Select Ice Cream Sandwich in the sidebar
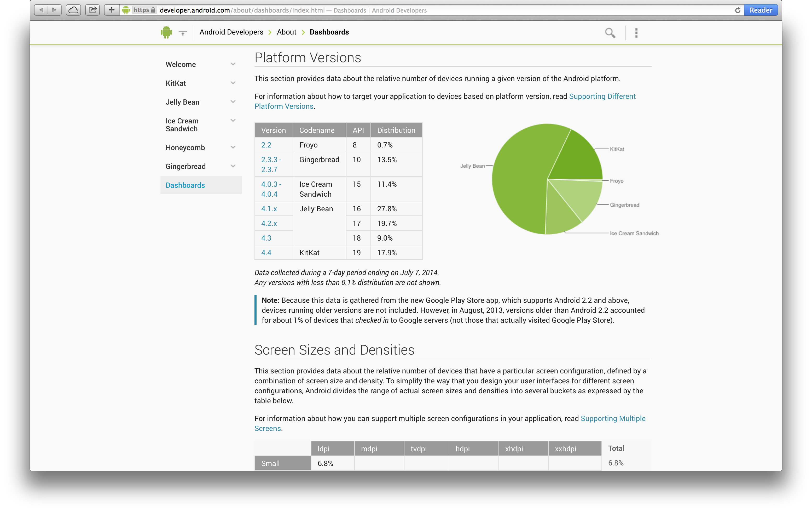The width and height of the screenshot is (812, 512). 182,125
